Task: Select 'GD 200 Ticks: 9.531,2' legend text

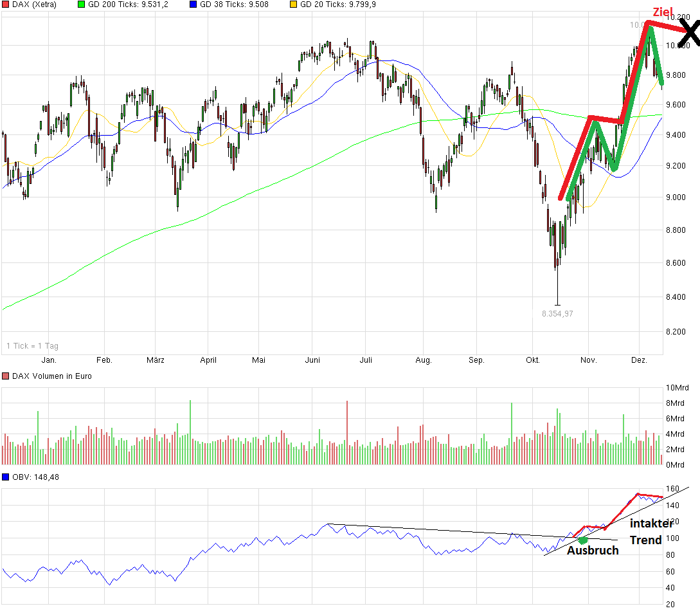Action: pyautogui.click(x=128, y=5)
